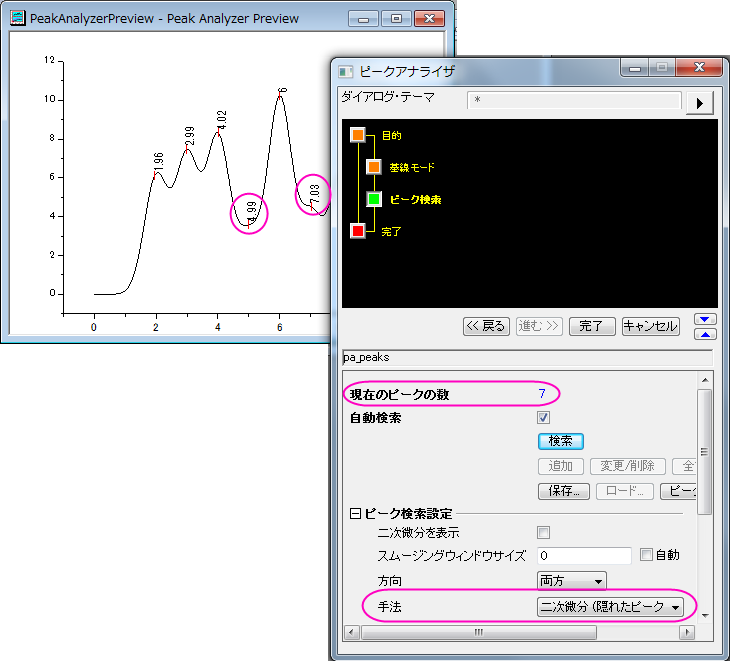
Task: Click the vertical scrollbar down arrow
Action: click(x=705, y=616)
